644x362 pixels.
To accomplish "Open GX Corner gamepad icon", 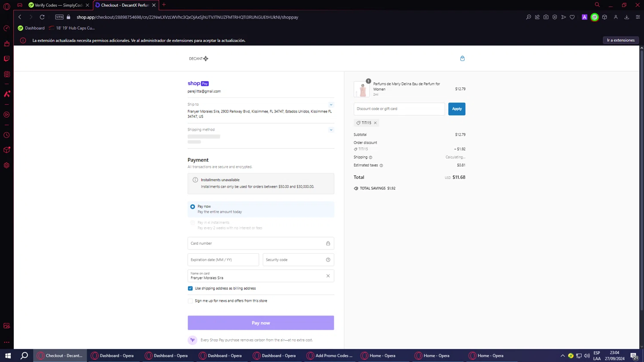I will coord(20,5).
